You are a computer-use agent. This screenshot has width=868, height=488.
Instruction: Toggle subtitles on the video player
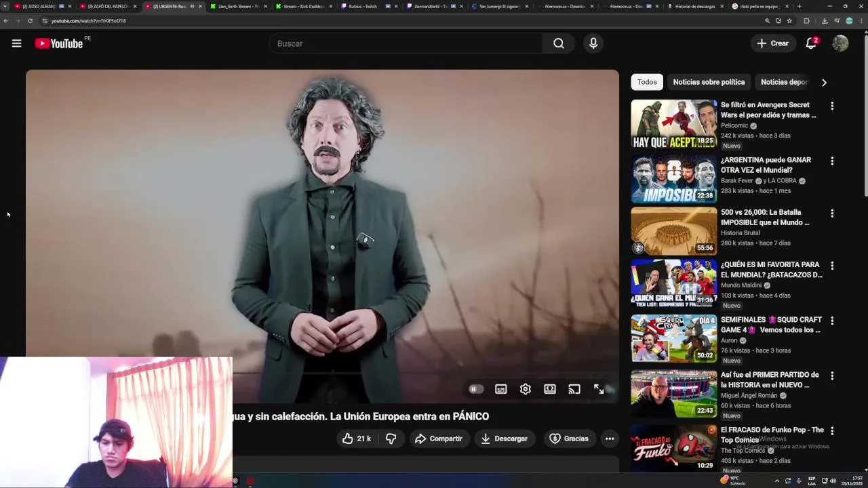tap(500, 389)
